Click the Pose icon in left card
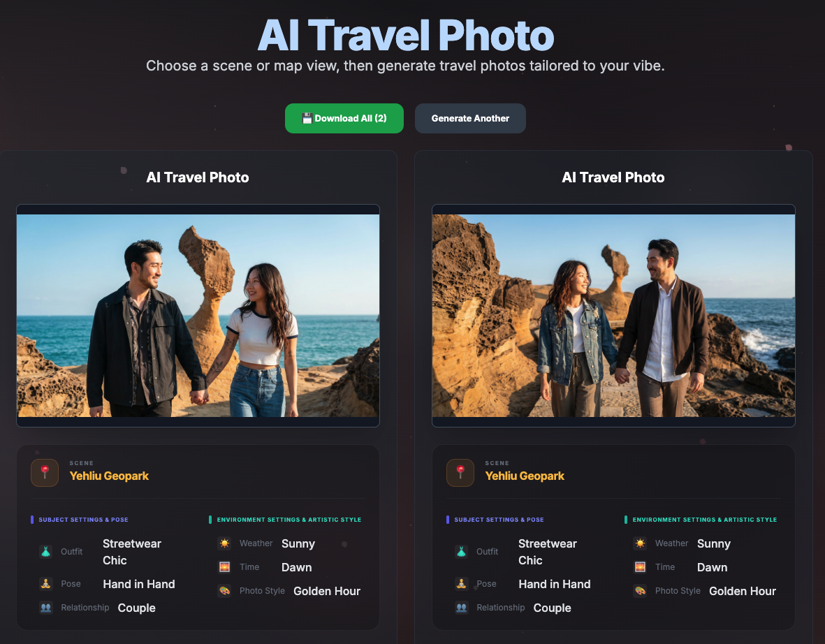Screen dimensions: 825x644 click(46, 584)
